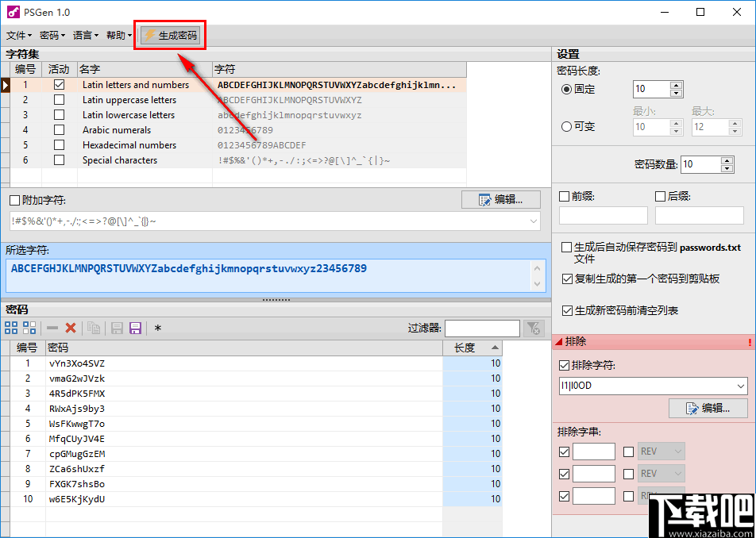Increase 密码数量 password count stepper
756x538 pixels.
pyautogui.click(x=727, y=160)
